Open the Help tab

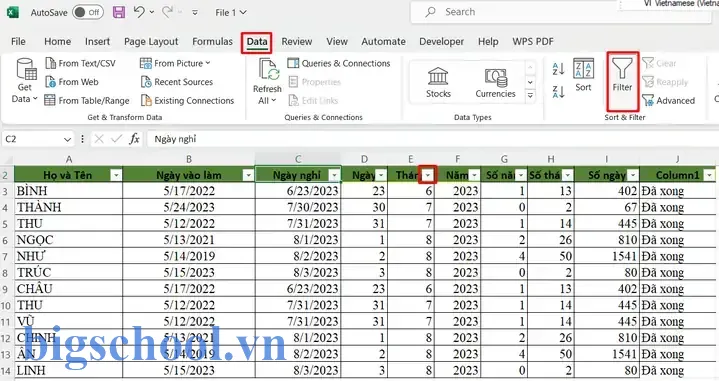click(488, 42)
